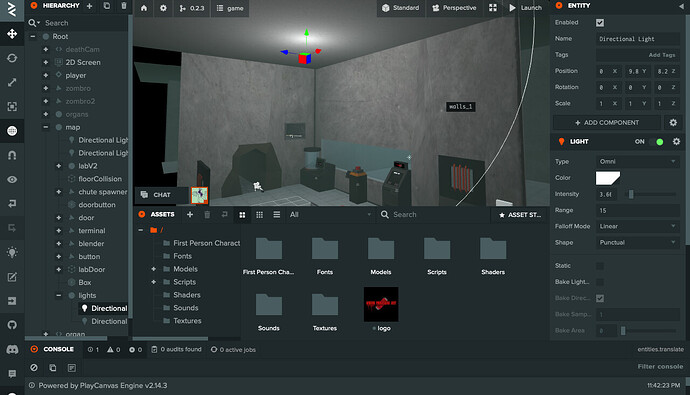Select the Resize Element tool
This screenshot has height=395, width=690.
coord(12,106)
